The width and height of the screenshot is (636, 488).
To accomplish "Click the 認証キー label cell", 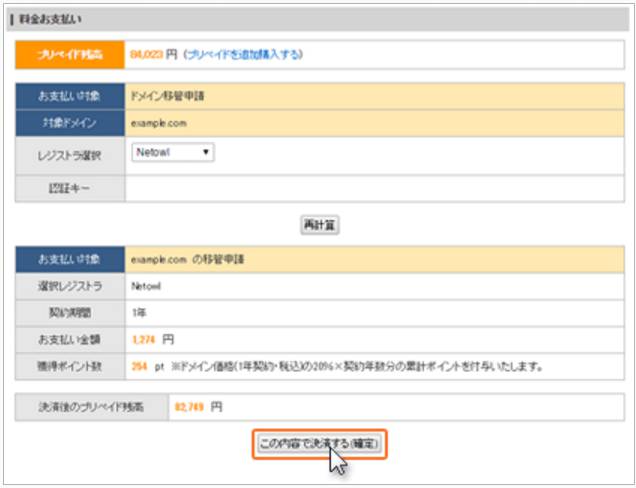I will coord(70,189).
